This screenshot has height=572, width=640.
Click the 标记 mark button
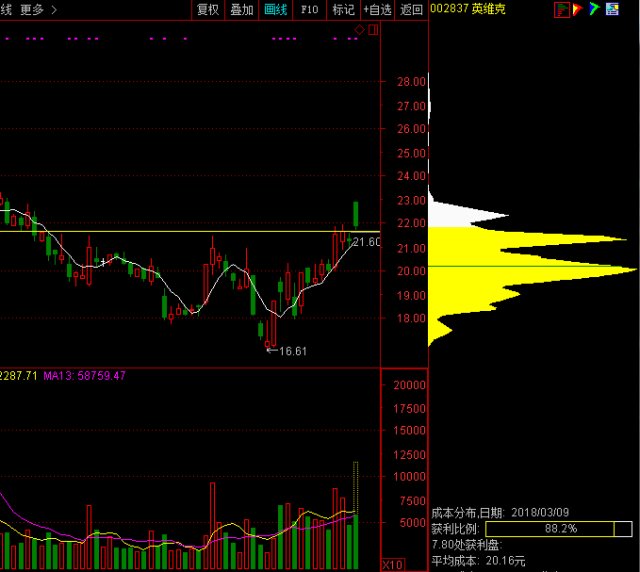click(343, 9)
